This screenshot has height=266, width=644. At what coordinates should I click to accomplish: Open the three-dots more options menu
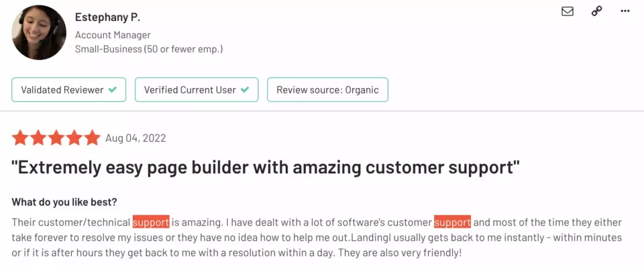pos(625,11)
